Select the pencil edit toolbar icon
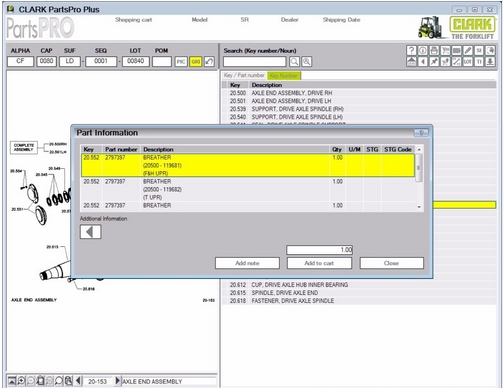The height and width of the screenshot is (388, 504). 468,50
